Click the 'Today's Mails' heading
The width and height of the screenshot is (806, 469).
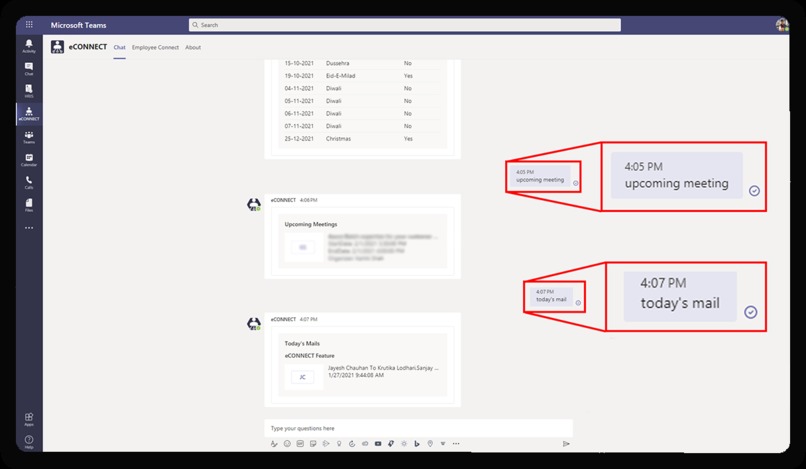tap(302, 343)
